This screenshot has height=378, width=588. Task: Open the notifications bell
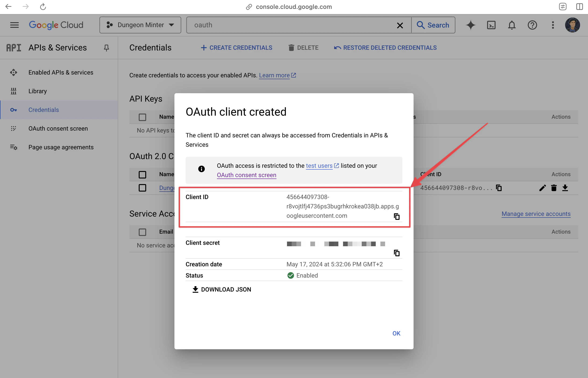[511, 25]
